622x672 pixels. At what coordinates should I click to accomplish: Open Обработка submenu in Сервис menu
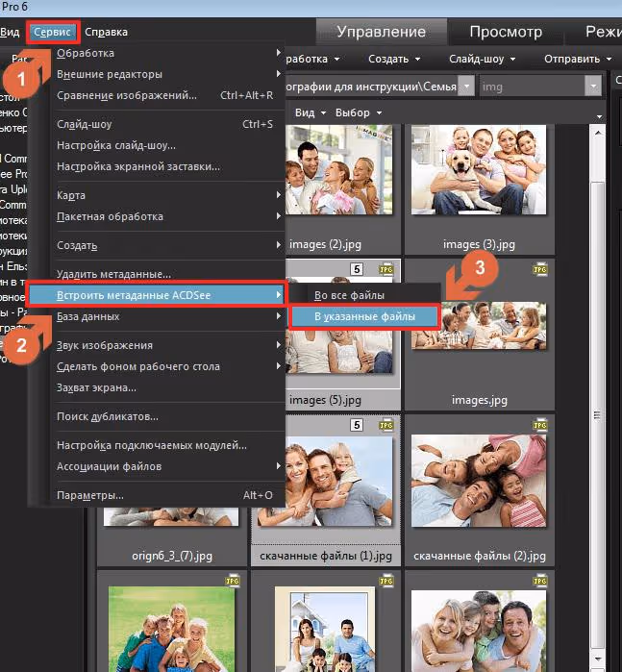click(169, 53)
